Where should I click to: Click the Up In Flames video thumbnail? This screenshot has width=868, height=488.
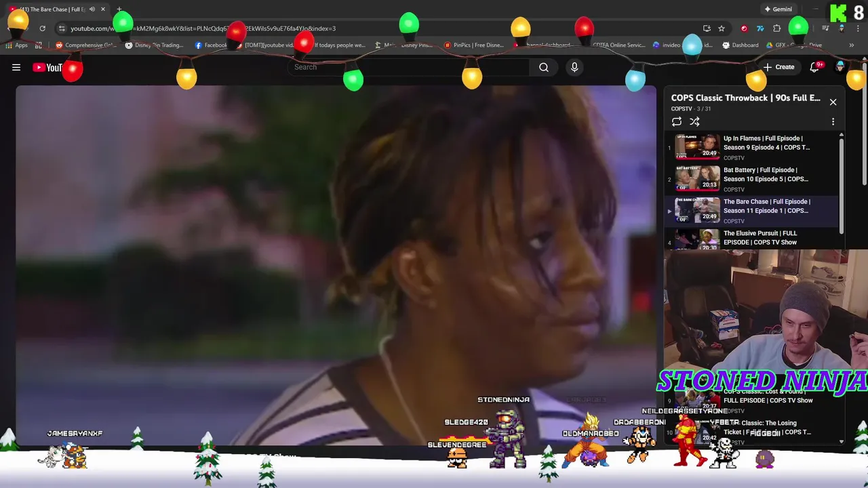click(x=697, y=146)
